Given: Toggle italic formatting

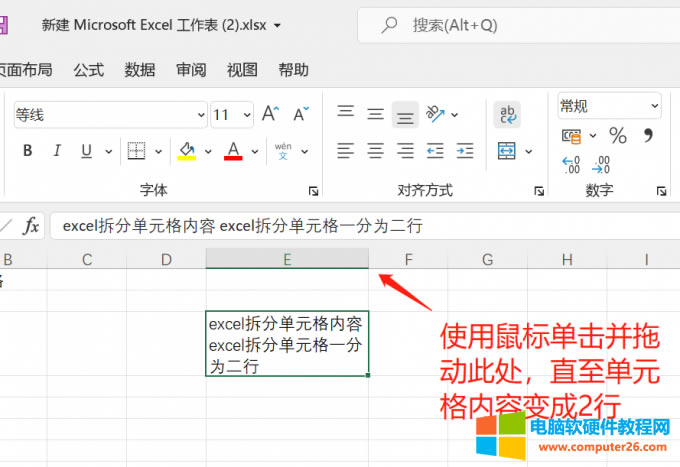Looking at the screenshot, I should click(57, 151).
